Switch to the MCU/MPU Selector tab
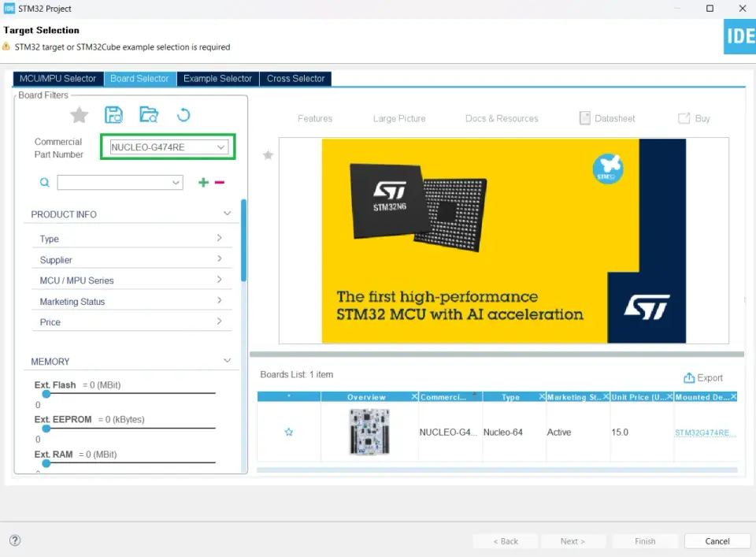Viewport: 756px width, 557px height. pyautogui.click(x=57, y=79)
